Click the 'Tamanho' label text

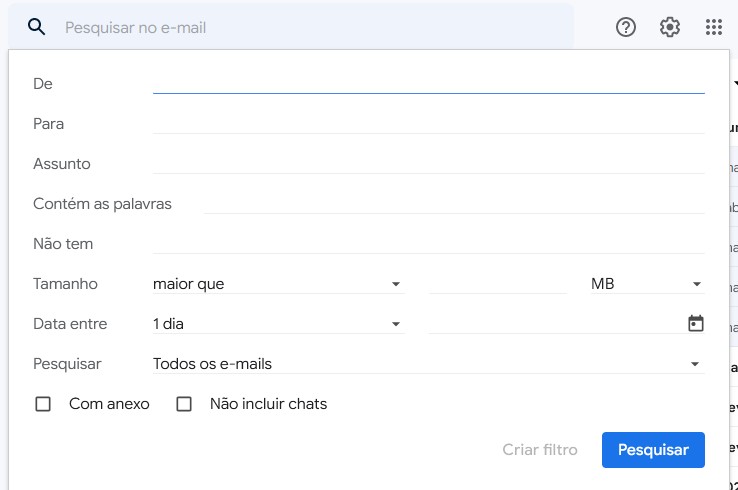(65, 284)
